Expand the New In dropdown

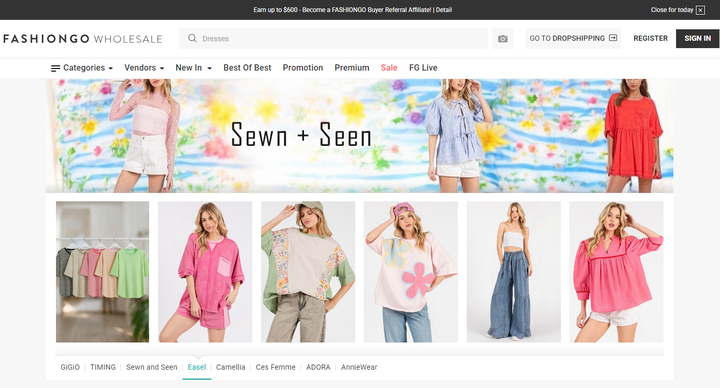[x=193, y=67]
